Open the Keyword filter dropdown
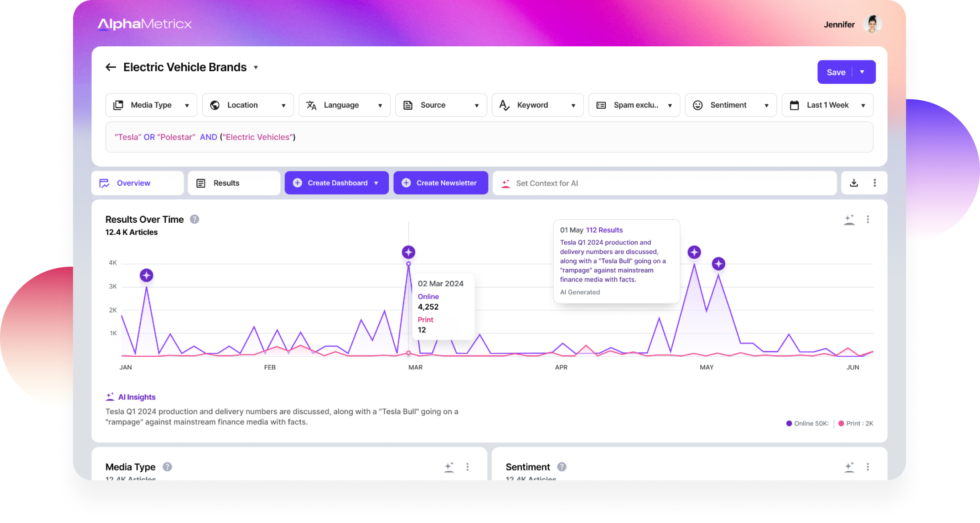 [x=538, y=105]
